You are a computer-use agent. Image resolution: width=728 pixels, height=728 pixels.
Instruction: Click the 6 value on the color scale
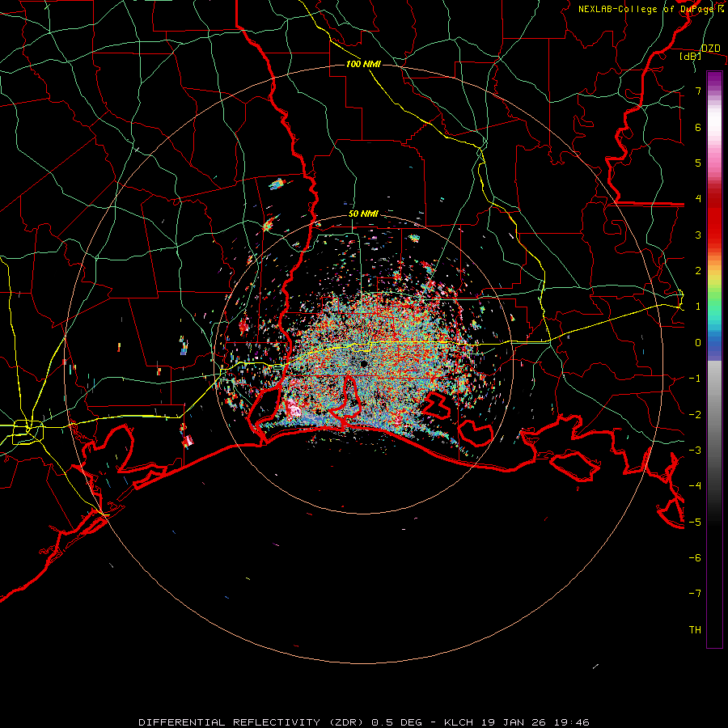click(698, 127)
